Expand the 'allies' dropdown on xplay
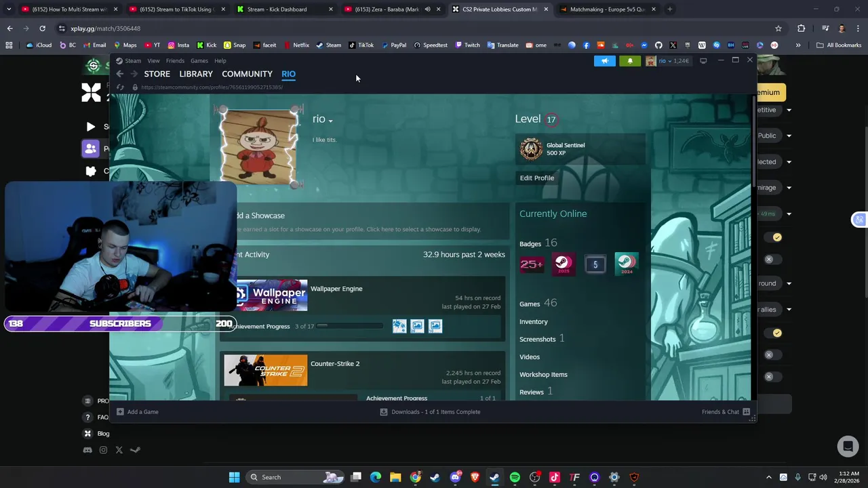The height and width of the screenshot is (488, 868). (x=789, y=310)
